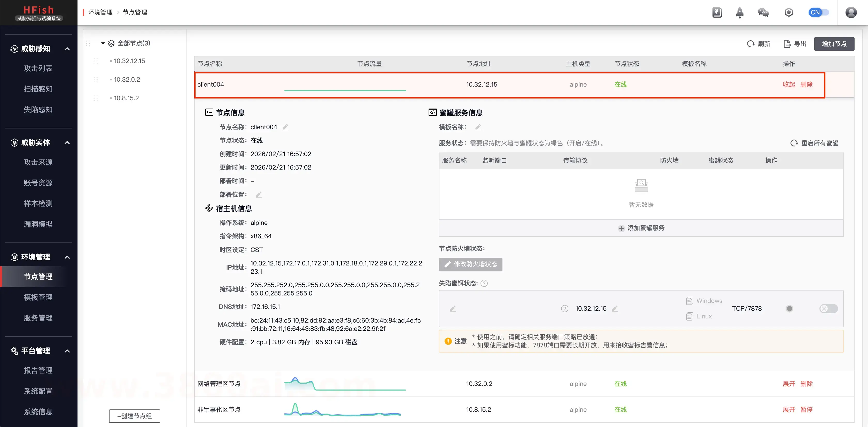Click the hexagon shield icon in header

788,13
